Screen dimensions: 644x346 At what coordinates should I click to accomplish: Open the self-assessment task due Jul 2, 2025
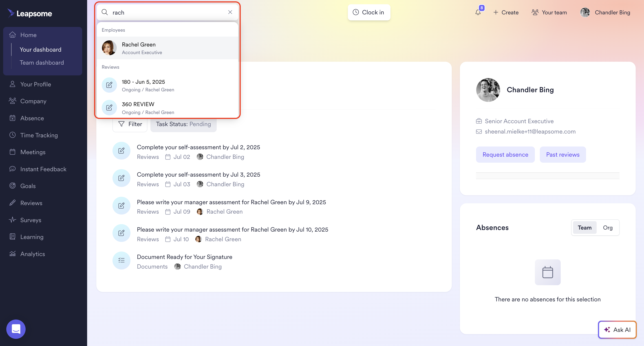coord(198,147)
